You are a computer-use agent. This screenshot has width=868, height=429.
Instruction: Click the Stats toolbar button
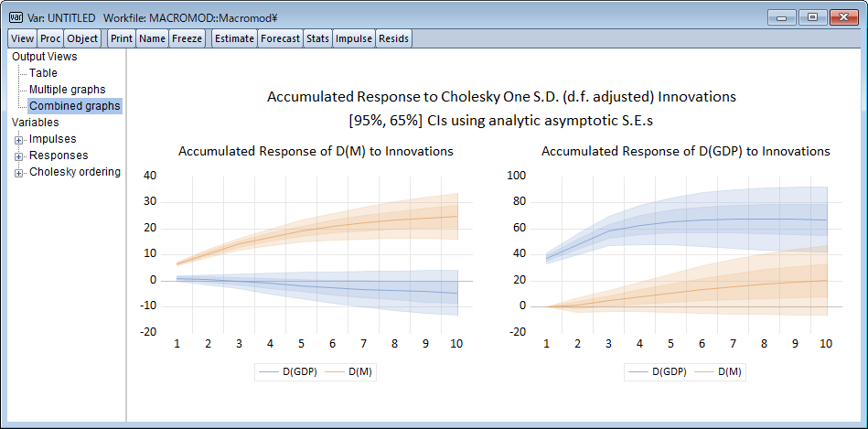(317, 38)
